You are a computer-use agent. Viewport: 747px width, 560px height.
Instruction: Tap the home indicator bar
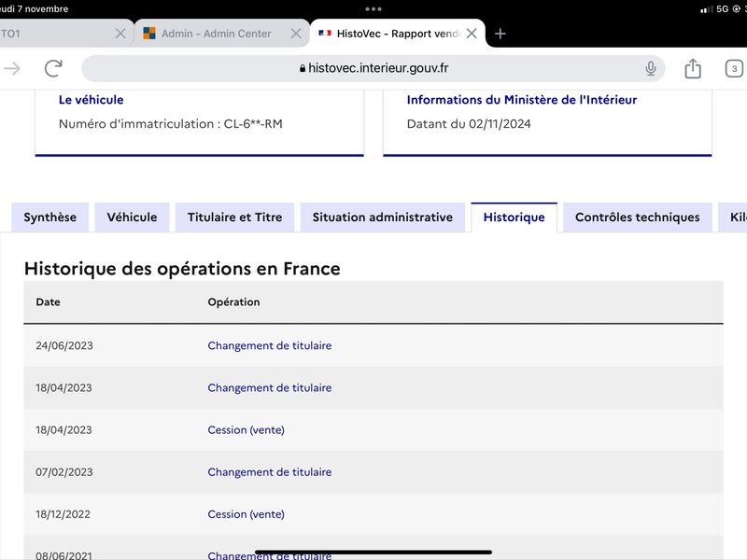373,553
